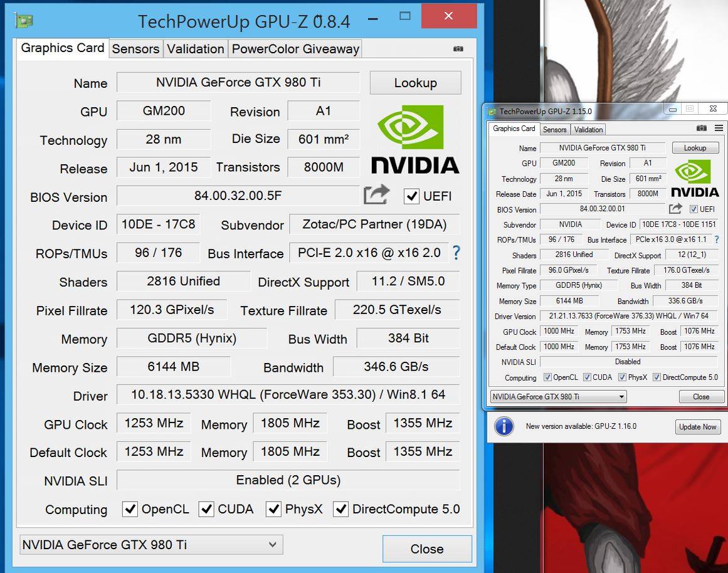Switch to Sensors tab in GPU-Z 1.15.0

tap(555, 130)
